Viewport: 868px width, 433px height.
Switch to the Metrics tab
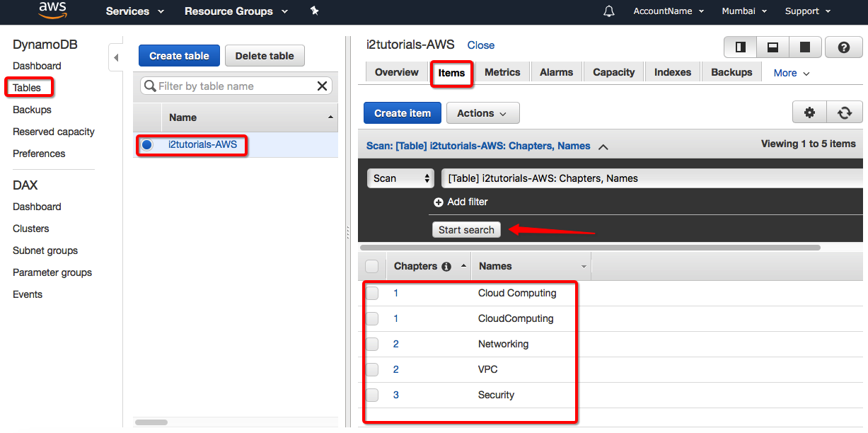coord(502,72)
